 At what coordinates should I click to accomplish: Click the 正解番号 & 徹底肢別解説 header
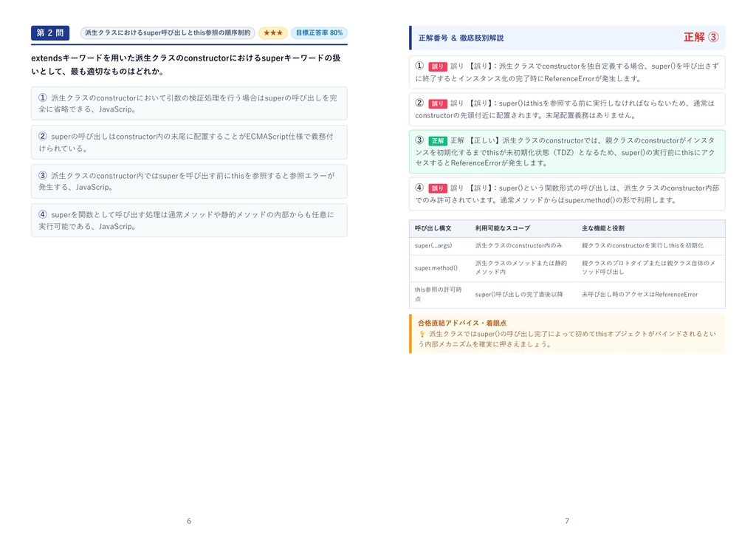461,38
